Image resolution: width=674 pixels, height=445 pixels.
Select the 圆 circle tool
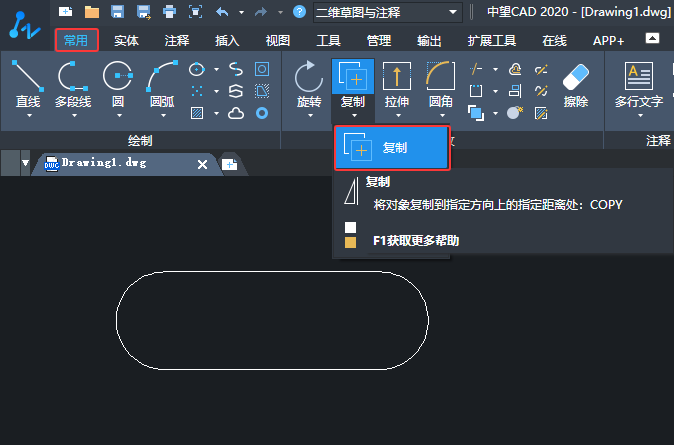click(x=118, y=84)
